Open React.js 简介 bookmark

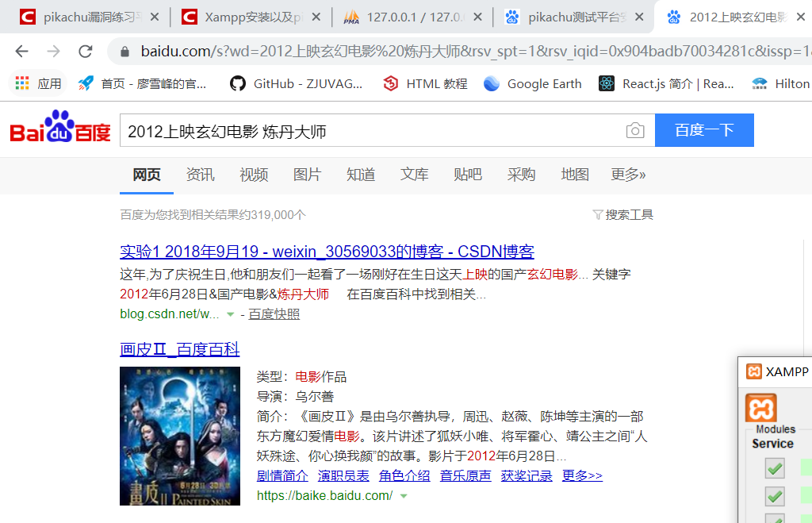coord(666,83)
